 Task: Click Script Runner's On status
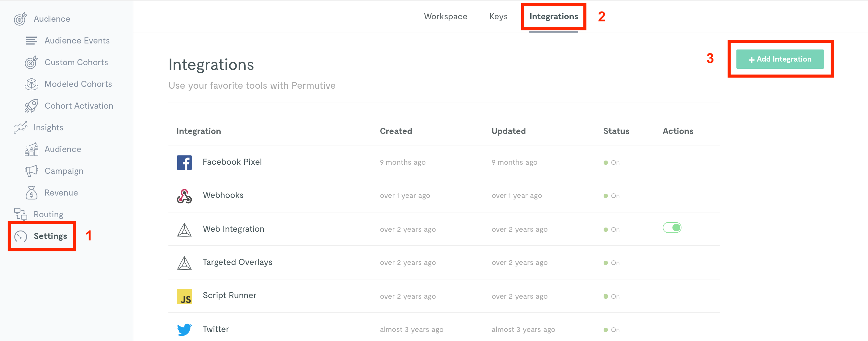611,297
